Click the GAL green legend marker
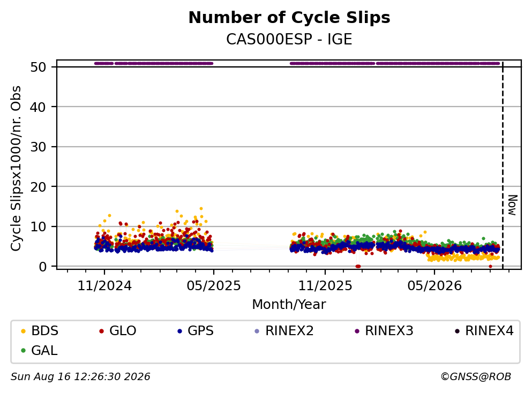Image resolution: width=532 pixels, height=393 pixels. pyautogui.click(x=23, y=351)
